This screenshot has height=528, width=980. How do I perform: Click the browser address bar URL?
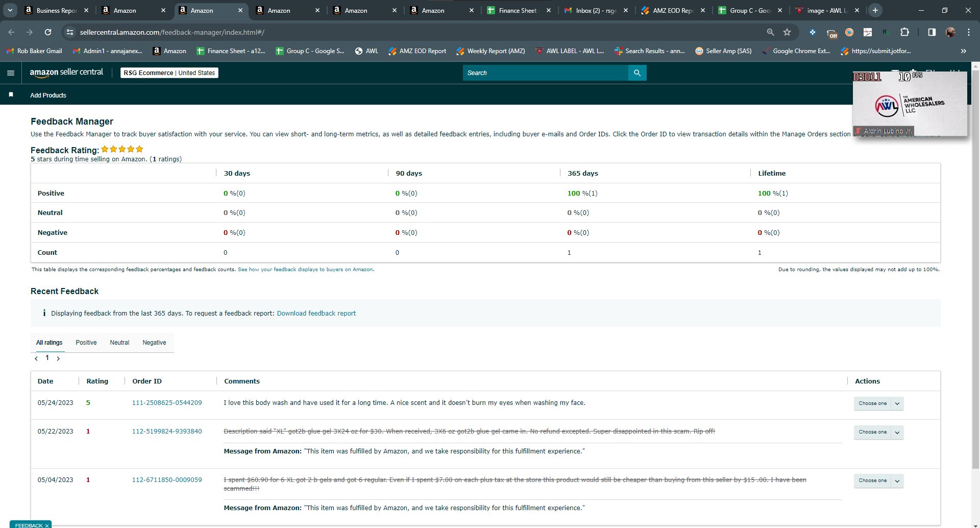[172, 32]
